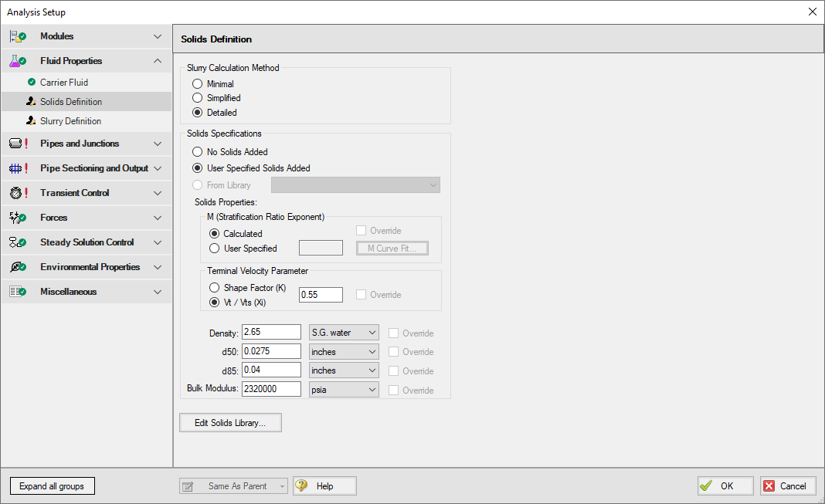Choose Shape Factor (K) terminal velocity parameter
The width and height of the screenshot is (825, 504).
[x=214, y=287]
